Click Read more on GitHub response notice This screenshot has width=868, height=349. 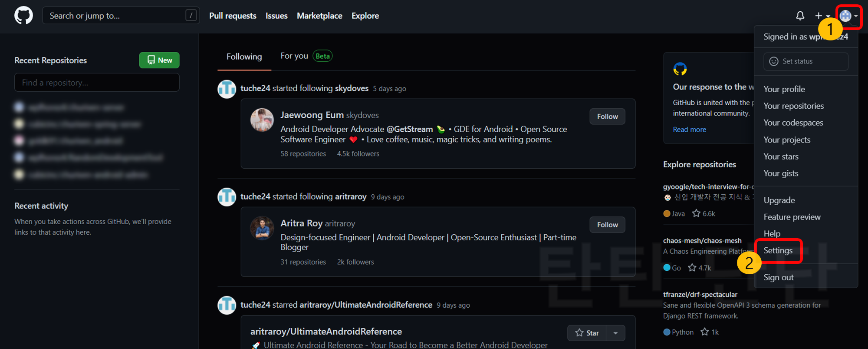point(689,130)
